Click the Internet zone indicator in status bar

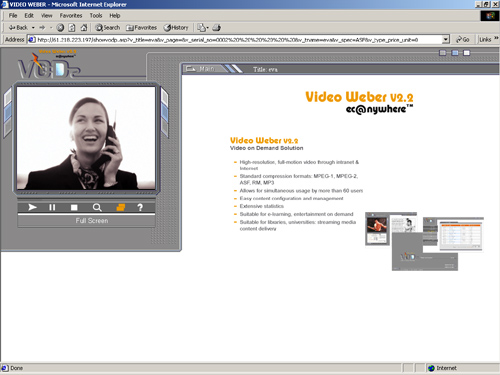click(443, 368)
